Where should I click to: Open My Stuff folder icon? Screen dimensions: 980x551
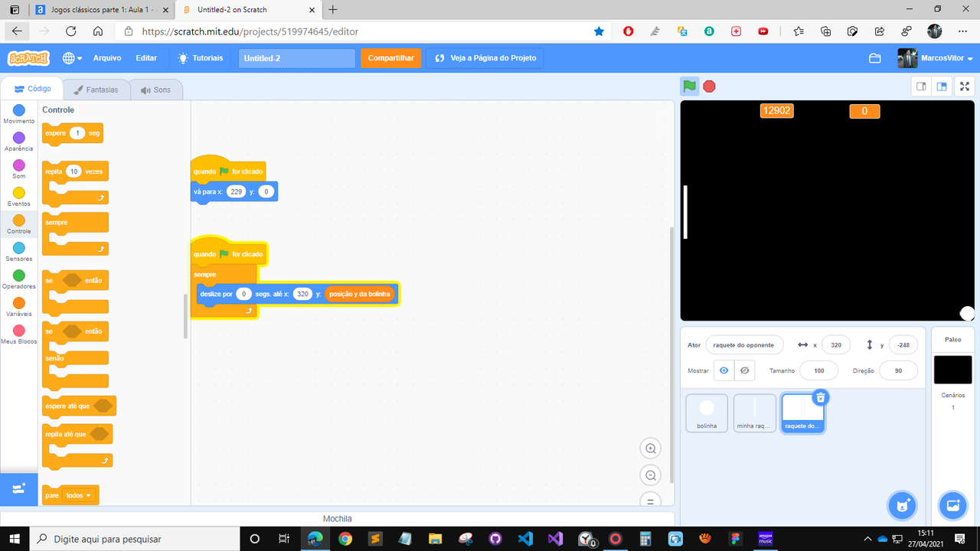point(875,58)
